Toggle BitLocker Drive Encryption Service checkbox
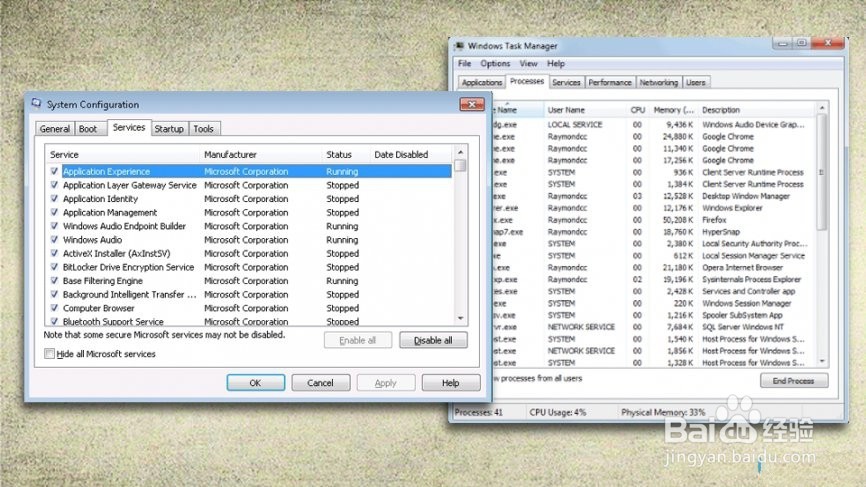Viewport: 866px width, 487px height. pos(54,267)
